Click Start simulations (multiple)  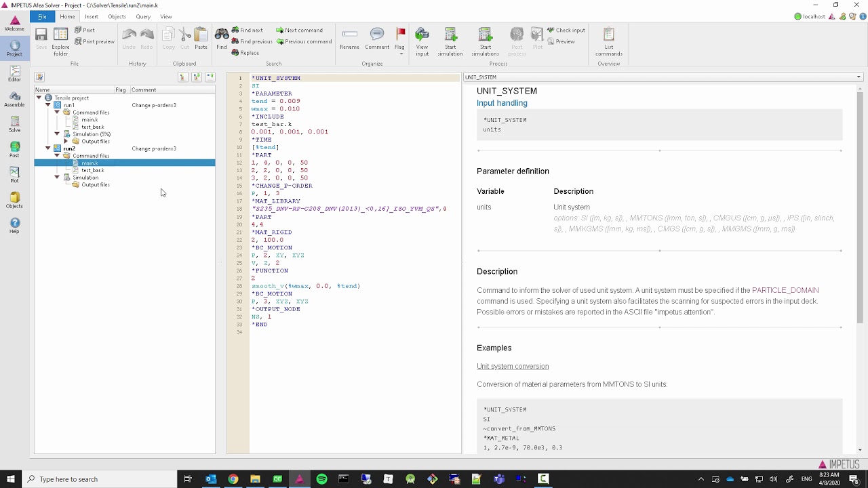point(485,42)
